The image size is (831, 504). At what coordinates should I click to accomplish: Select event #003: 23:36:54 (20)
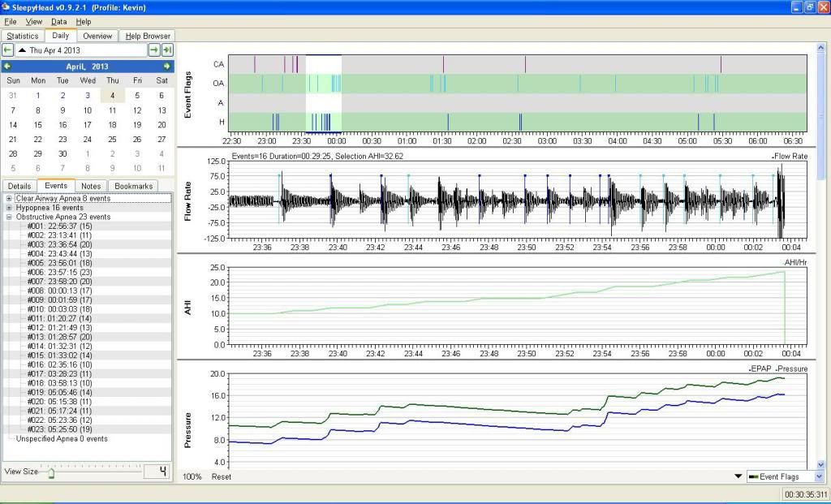tap(59, 245)
